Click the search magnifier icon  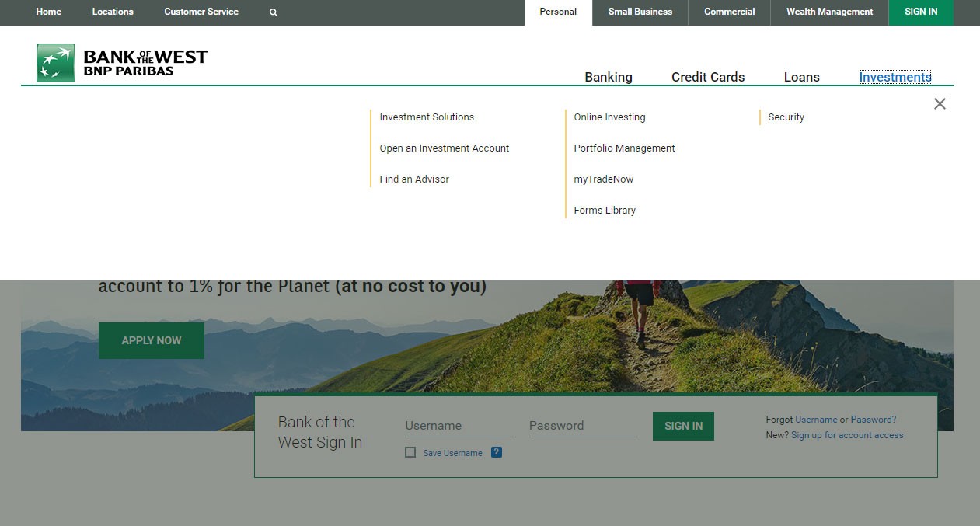(274, 12)
